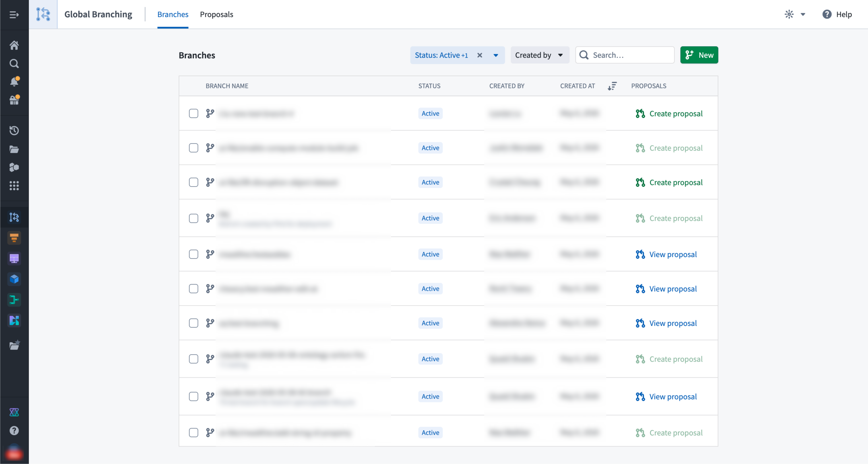Select the Global Branching icon in sidebar

click(x=14, y=217)
